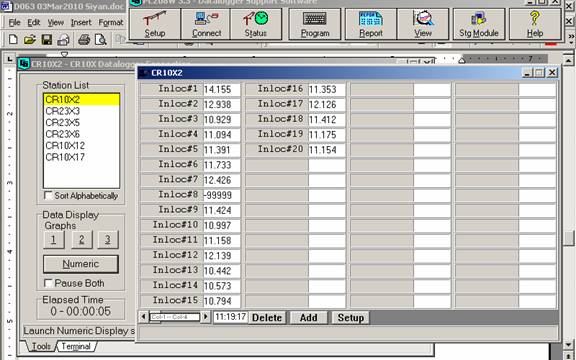
Task: Click the Inloc#19 label cell
Action: [x=277, y=134]
